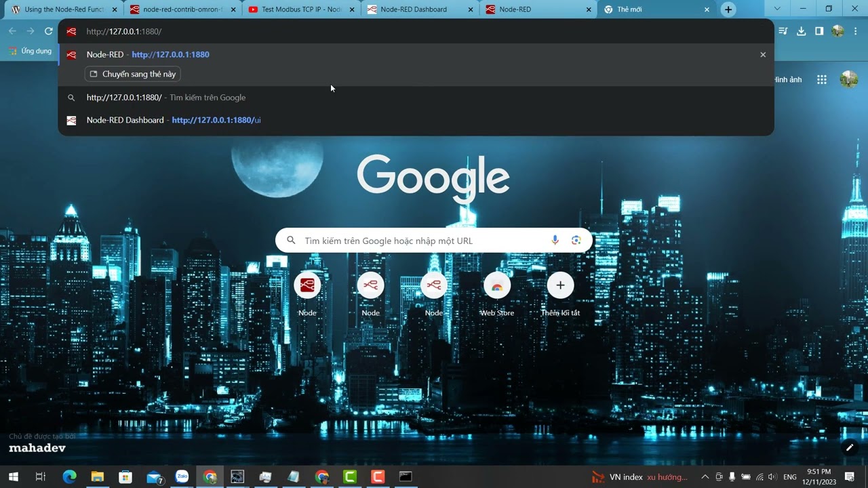Remove the Node-RED suggestion with X
868x488 pixels.
pyautogui.click(x=763, y=55)
